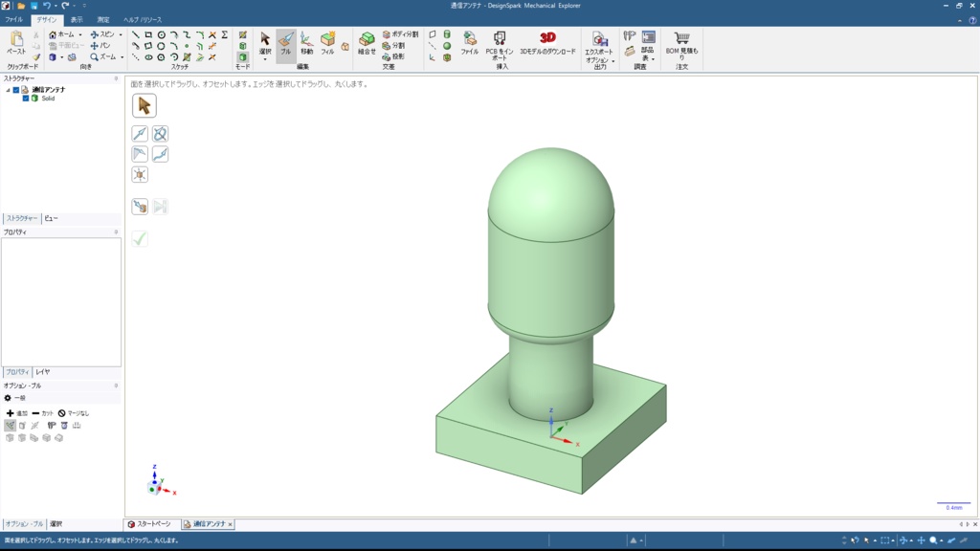The image size is (980, 551).
Task: Switch to the 選択 panel tab
Action: coord(56,524)
